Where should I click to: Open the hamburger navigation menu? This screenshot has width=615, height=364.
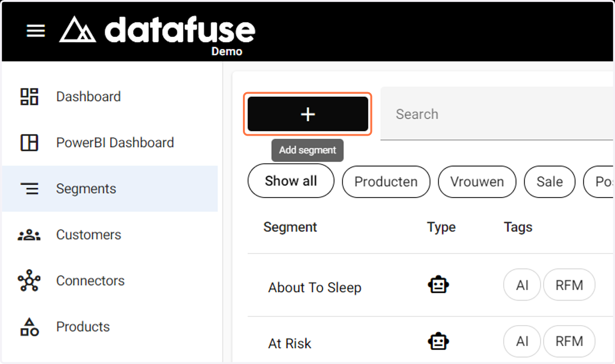(x=36, y=31)
